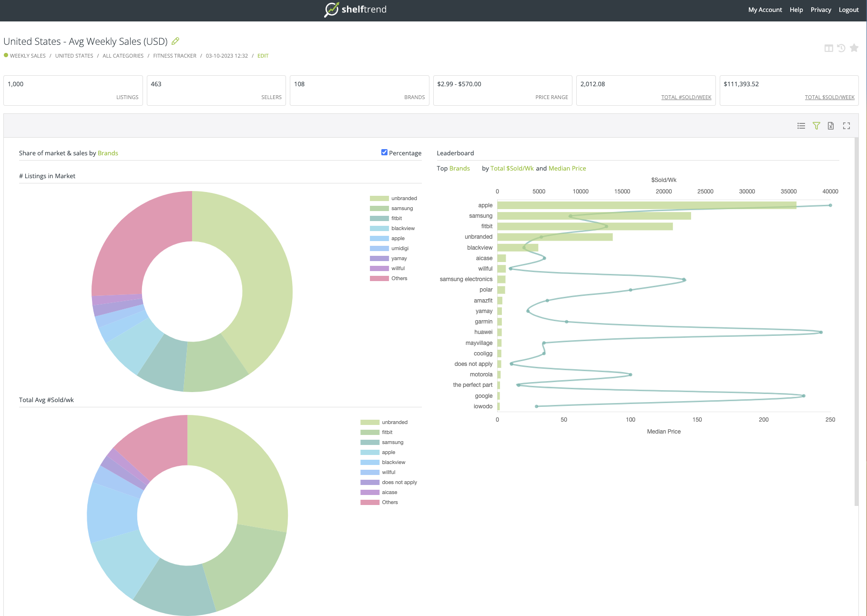The height and width of the screenshot is (616, 867).
Task: Click the fitbit bar in the Leaderboard
Action: tap(585, 226)
